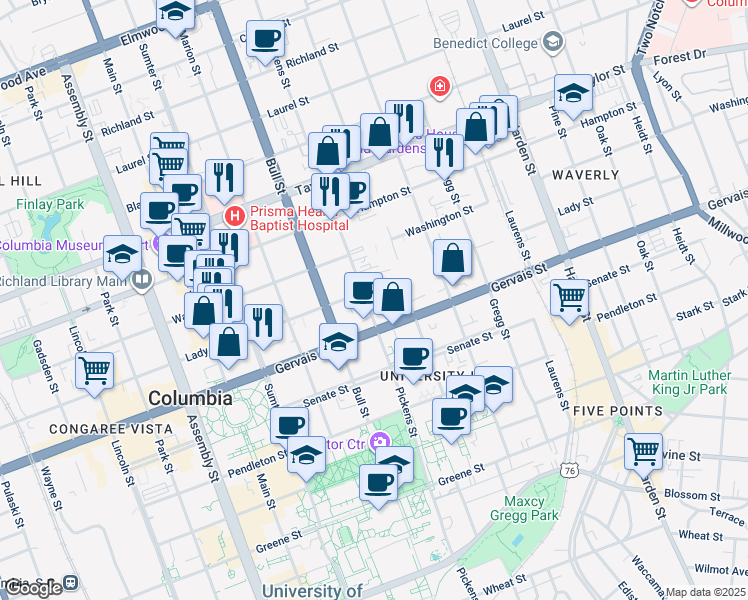
Task: Click the Prisma Health Baptist Hospital icon
Action: (235, 214)
